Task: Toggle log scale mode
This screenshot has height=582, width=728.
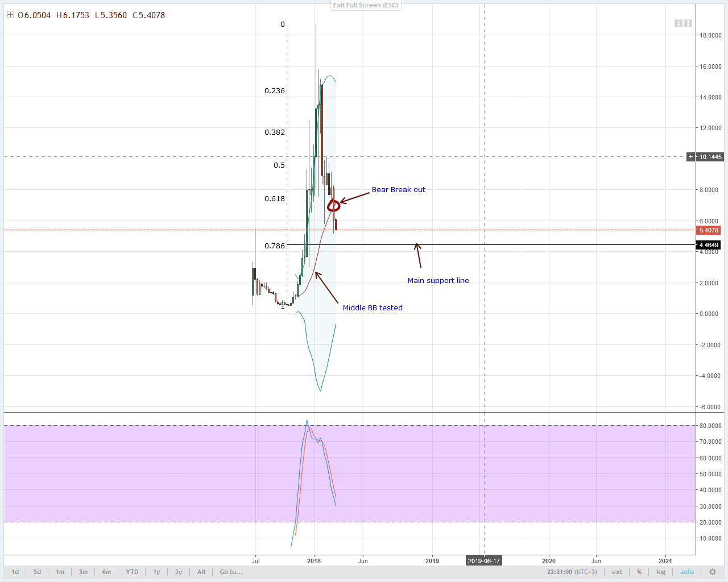Action: (x=660, y=572)
